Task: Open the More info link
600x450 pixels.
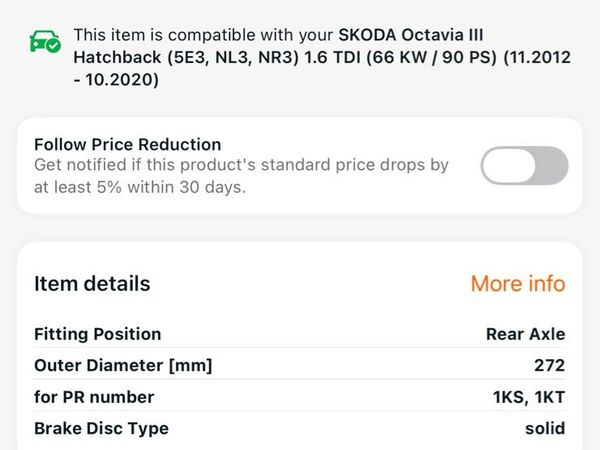Action: click(x=517, y=284)
